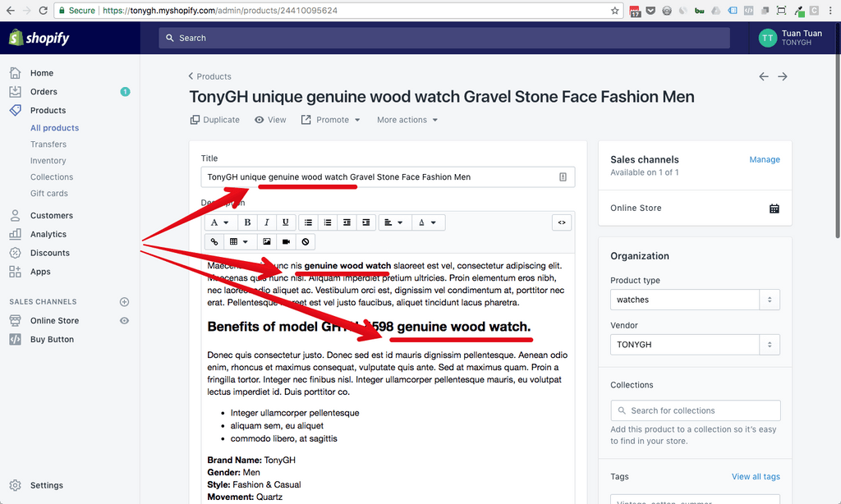Insert a link in description
The image size is (841, 504).
click(214, 242)
